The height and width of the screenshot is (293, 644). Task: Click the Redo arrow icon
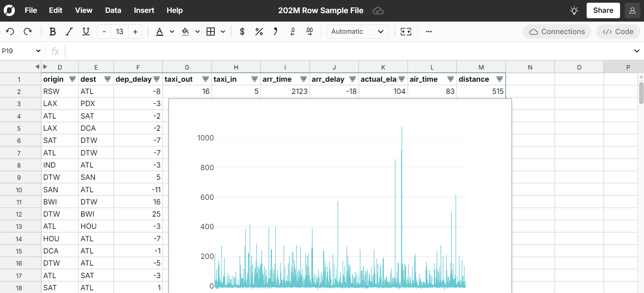[x=28, y=32]
